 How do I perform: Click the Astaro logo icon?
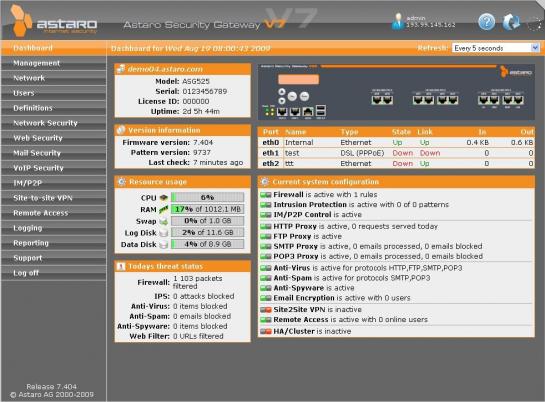pyautogui.click(x=21, y=21)
